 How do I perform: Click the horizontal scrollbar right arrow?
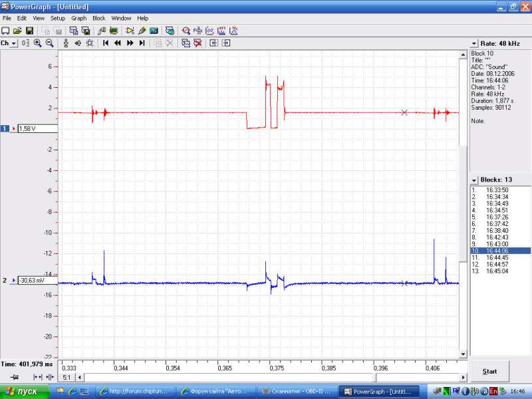tap(463, 377)
